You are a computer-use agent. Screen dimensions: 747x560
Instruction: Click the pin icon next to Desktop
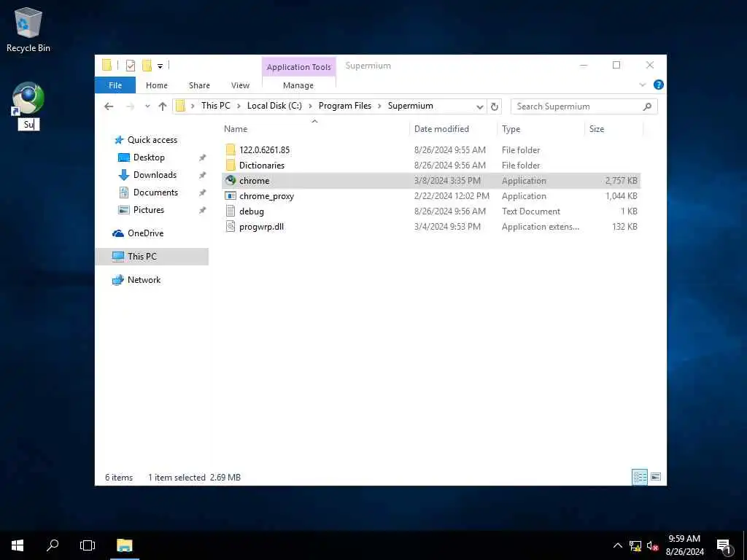pos(203,157)
